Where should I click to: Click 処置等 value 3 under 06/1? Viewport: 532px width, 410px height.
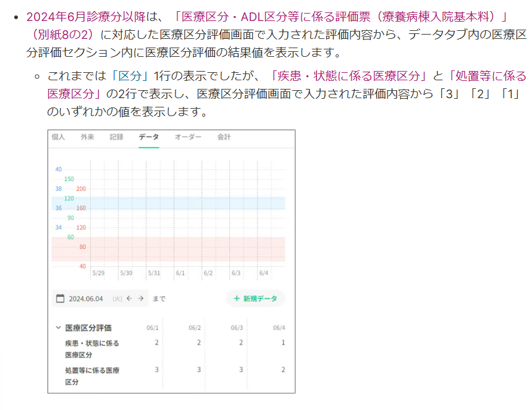[157, 370]
